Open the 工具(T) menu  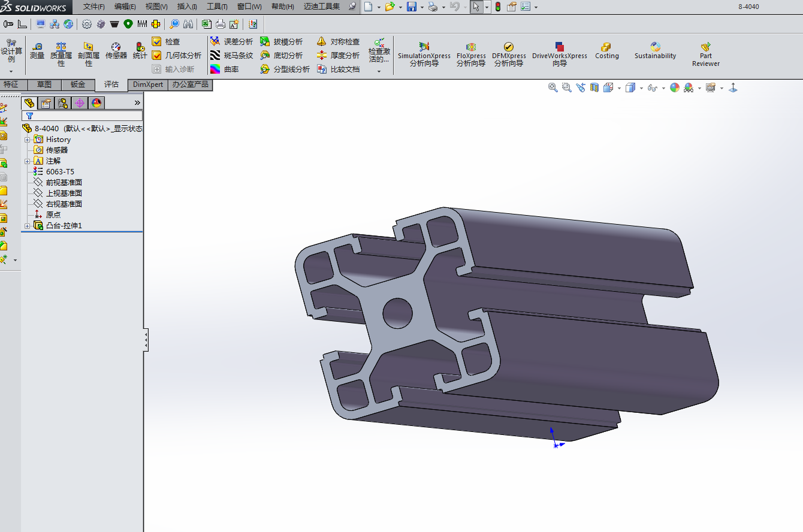(x=218, y=7)
